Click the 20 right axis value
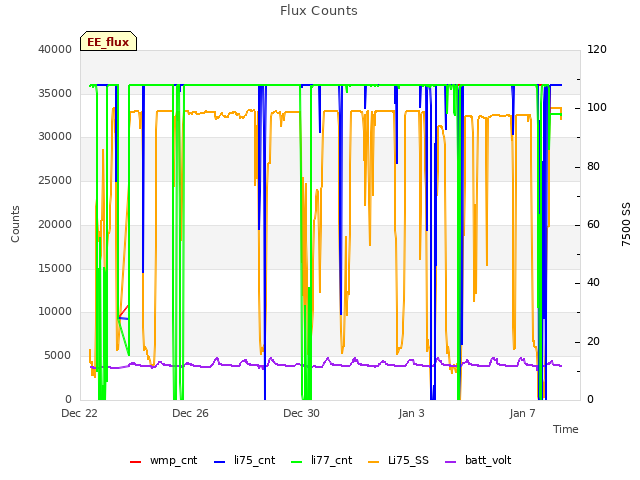The width and height of the screenshot is (640, 480). coord(593,341)
